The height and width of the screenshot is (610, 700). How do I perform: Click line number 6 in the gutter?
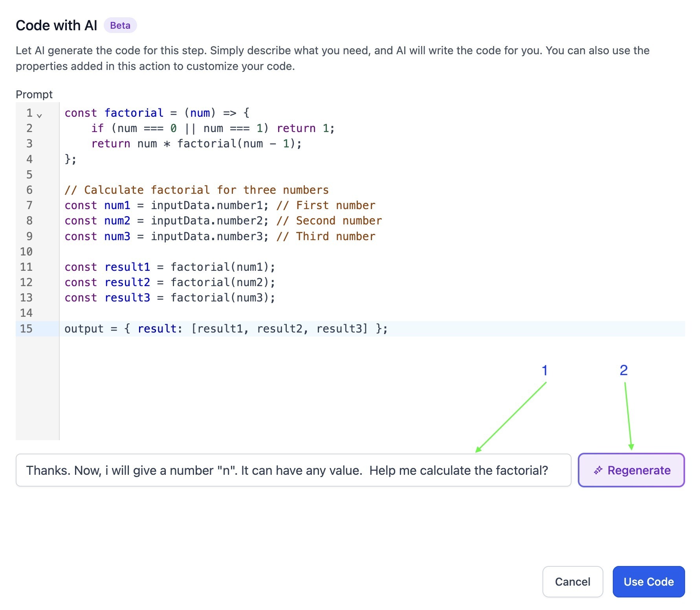pos(29,190)
